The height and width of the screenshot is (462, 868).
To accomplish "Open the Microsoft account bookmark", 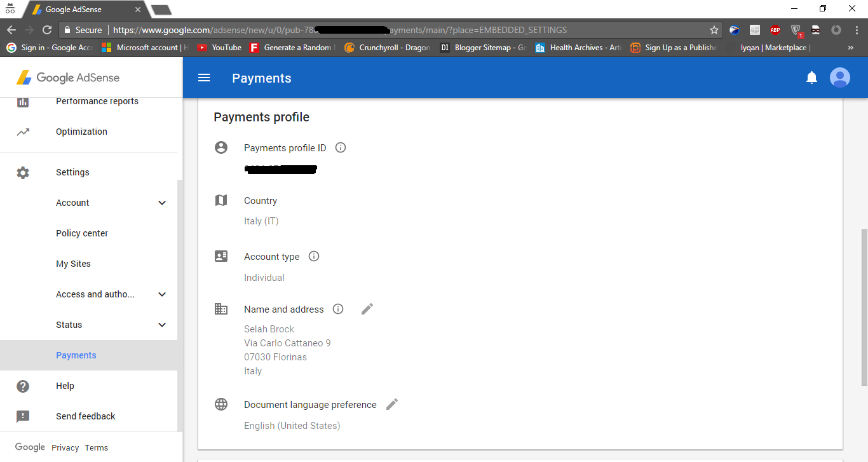I will (146, 48).
